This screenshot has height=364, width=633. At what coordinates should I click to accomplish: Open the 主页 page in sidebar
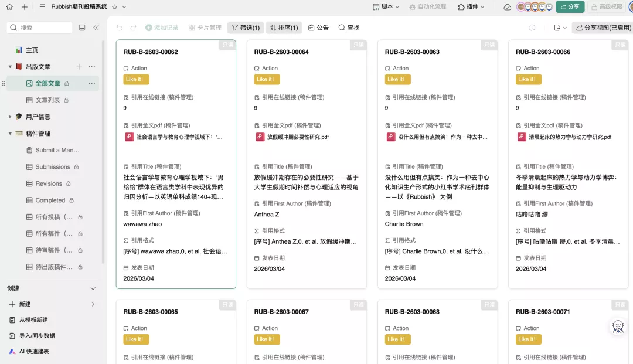pos(32,50)
